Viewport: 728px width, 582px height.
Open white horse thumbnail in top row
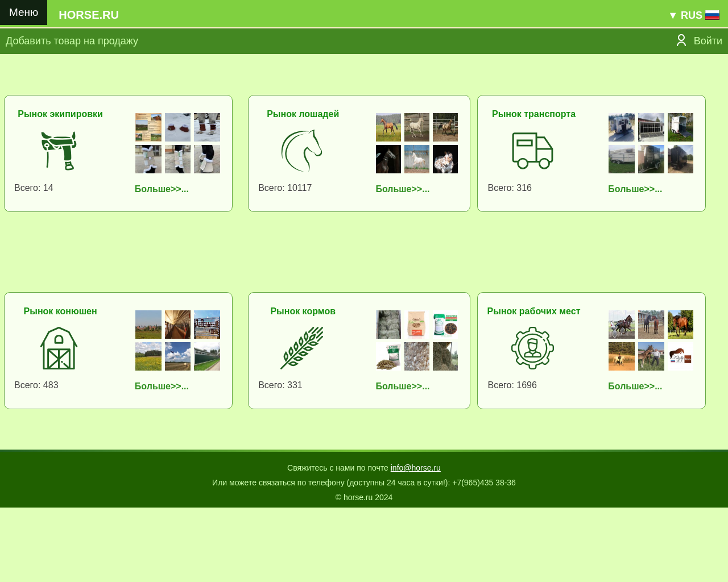coord(417,127)
